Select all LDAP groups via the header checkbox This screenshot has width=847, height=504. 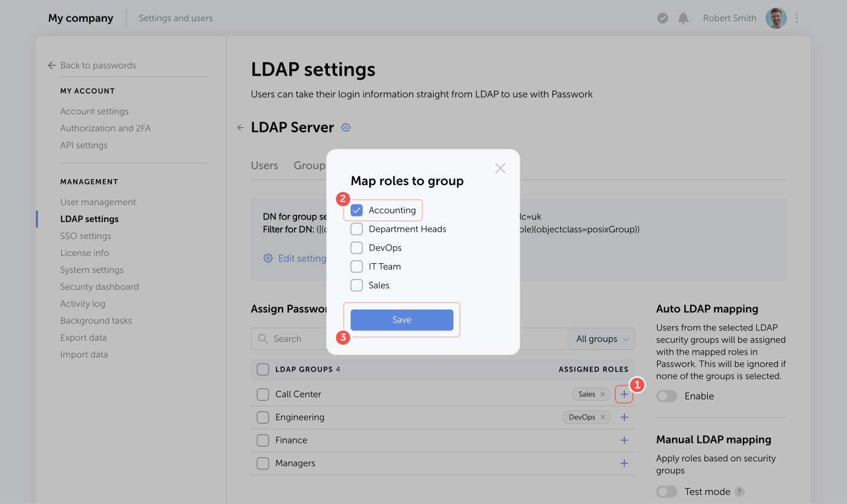click(263, 369)
